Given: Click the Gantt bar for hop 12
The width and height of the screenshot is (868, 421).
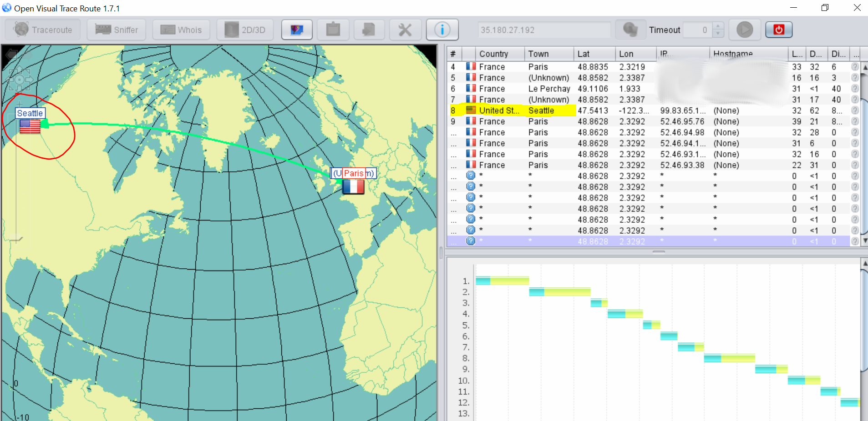Looking at the screenshot, I should (x=849, y=402).
